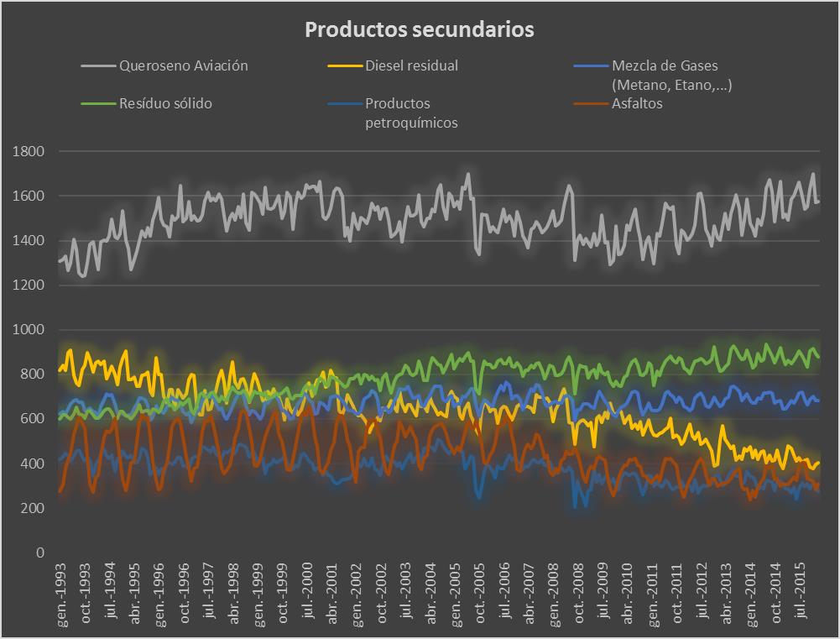
Task: Click the chart title Productos secundarios
Action: [x=419, y=29]
